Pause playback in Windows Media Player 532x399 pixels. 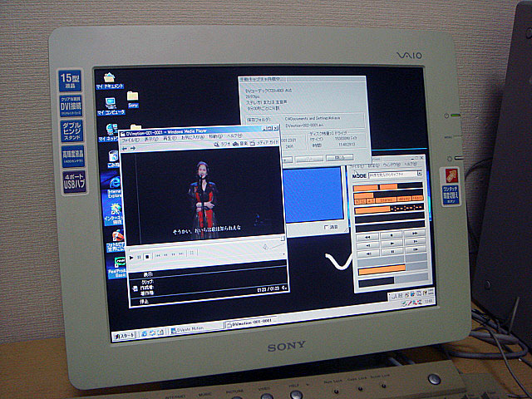coord(139,257)
